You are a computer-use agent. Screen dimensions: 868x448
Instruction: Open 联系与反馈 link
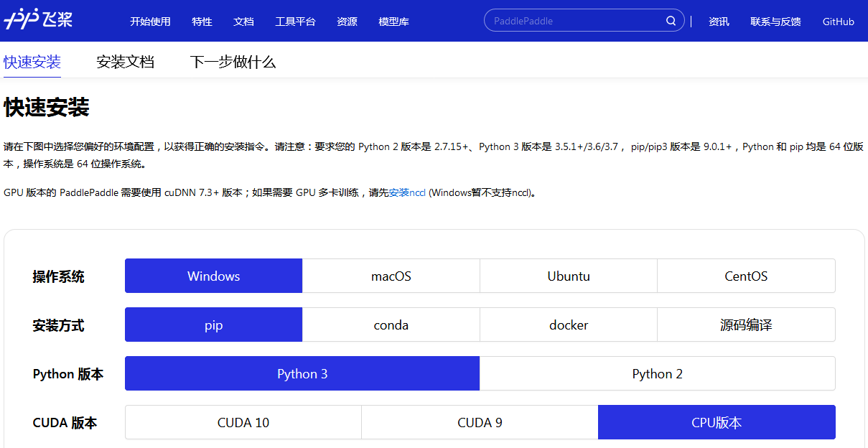[x=775, y=22]
